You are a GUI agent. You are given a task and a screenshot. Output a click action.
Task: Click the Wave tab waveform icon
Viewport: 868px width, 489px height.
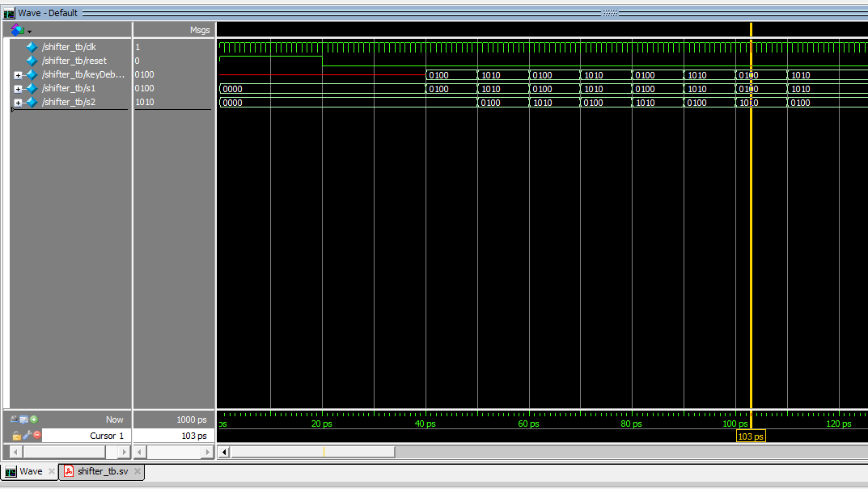[x=11, y=471]
